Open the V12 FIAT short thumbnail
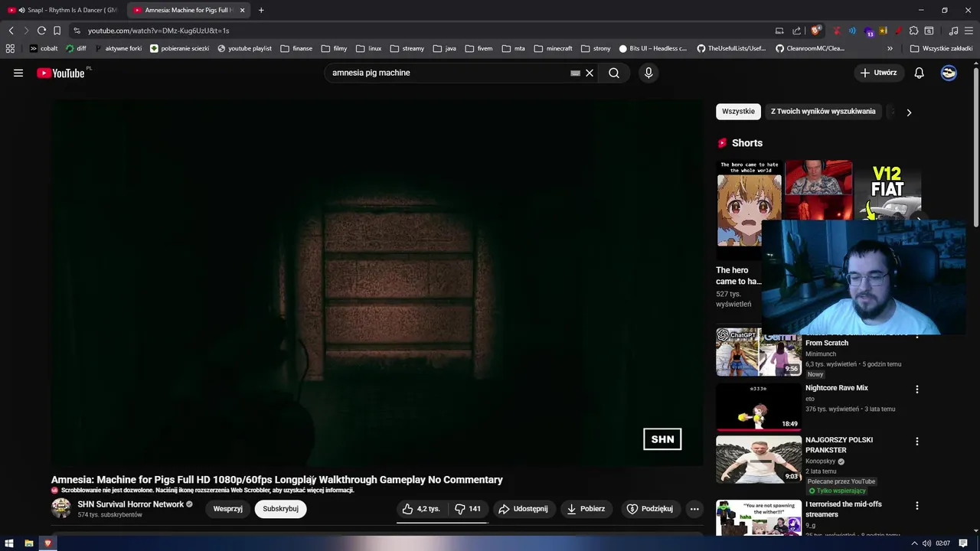Screen dimensions: 980x551 click(887, 190)
